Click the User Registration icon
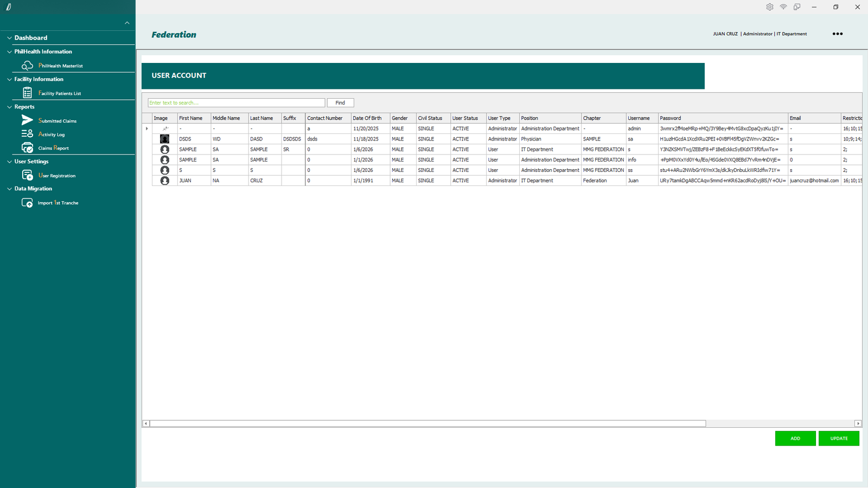The height and width of the screenshot is (488, 868). (27, 175)
